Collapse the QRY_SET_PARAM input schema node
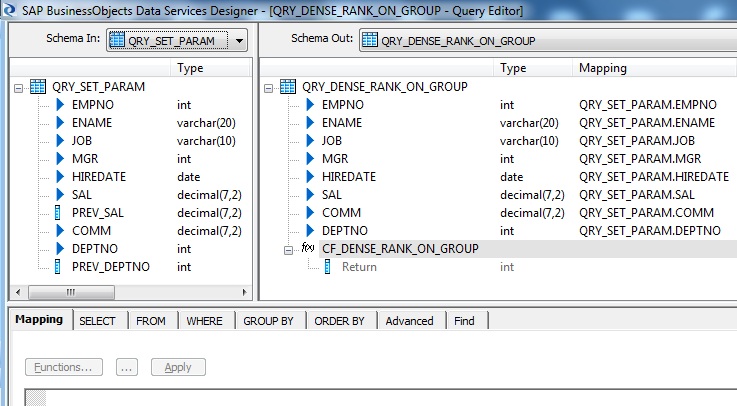 [x=18, y=88]
